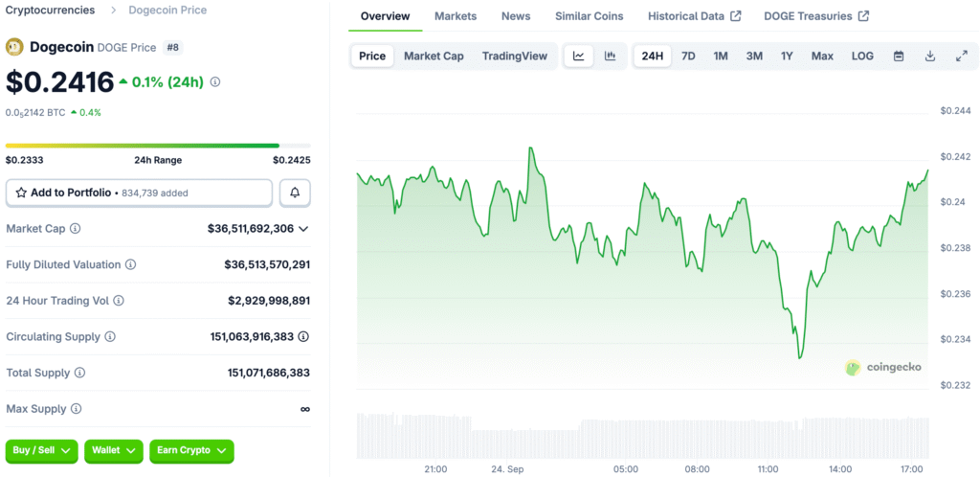Select the 7D time range

click(x=688, y=57)
